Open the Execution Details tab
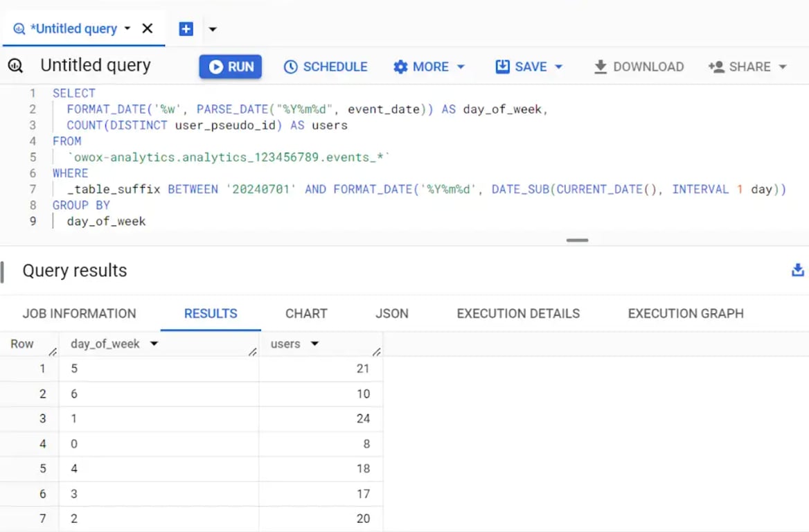The height and width of the screenshot is (532, 809). click(x=518, y=313)
